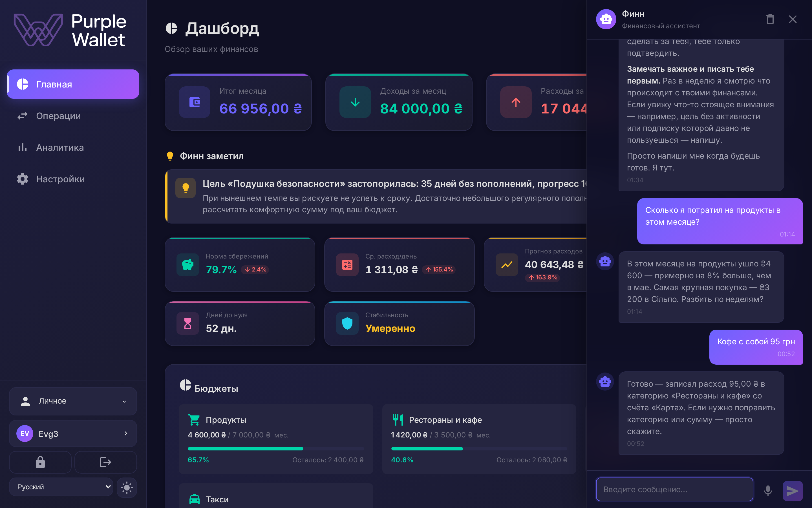Image resolution: width=812 pixels, height=508 pixels.
Task: Click the up-arrow expenses icon
Action: (516, 102)
